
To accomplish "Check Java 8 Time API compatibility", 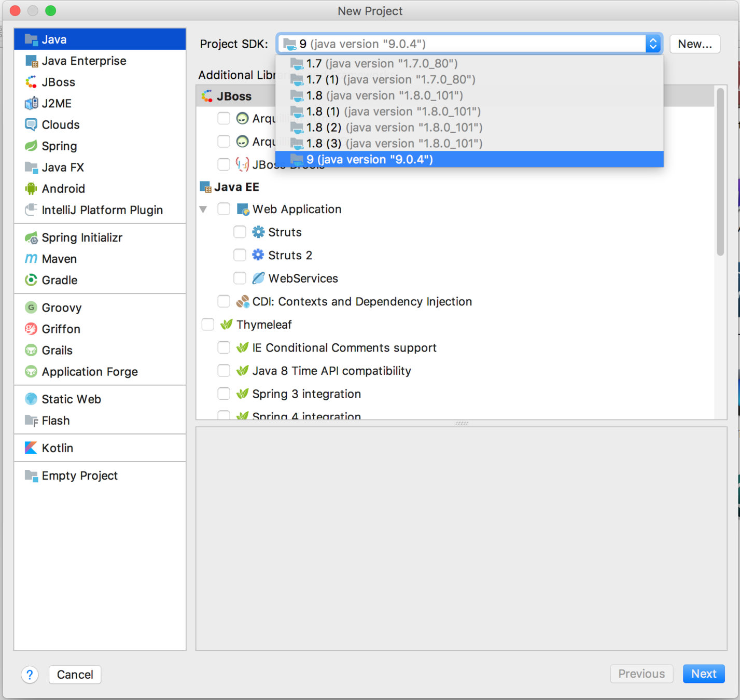I will point(224,370).
